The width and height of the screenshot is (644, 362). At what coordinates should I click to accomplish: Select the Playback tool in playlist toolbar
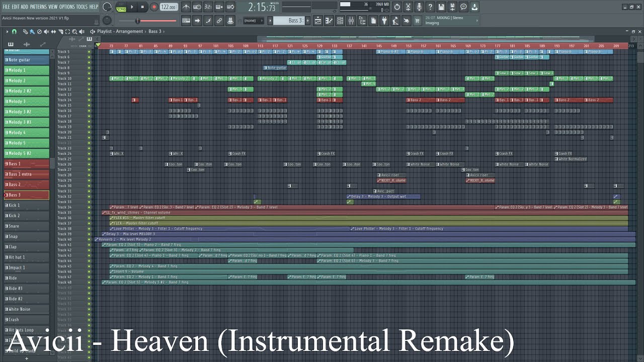[x=82, y=31]
